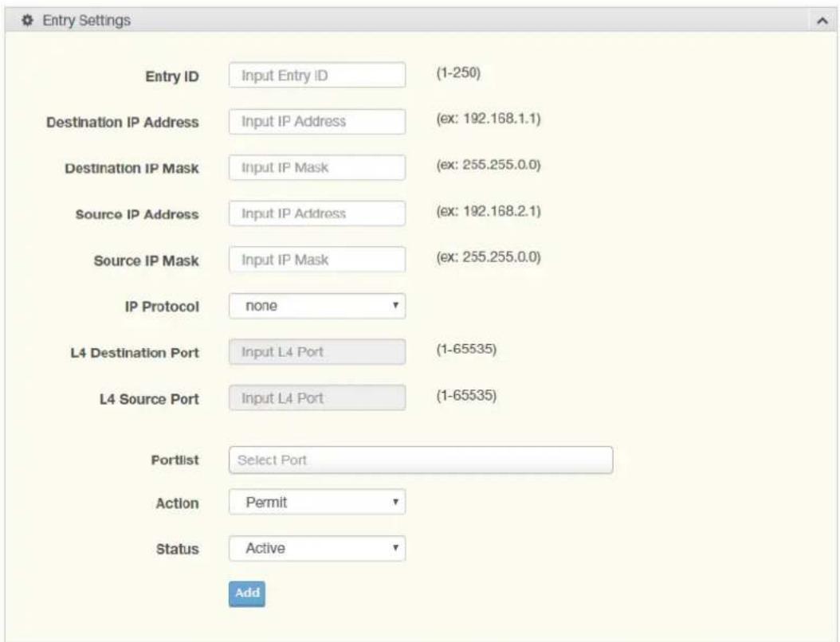This screenshot has width=840, height=642.
Task: Click the (ex: 192.168.2.1) hint
Action: [488, 211]
